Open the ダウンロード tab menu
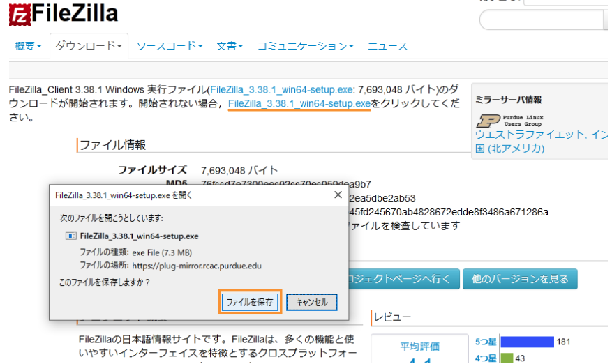This screenshot has width=612, height=364. 89,46
